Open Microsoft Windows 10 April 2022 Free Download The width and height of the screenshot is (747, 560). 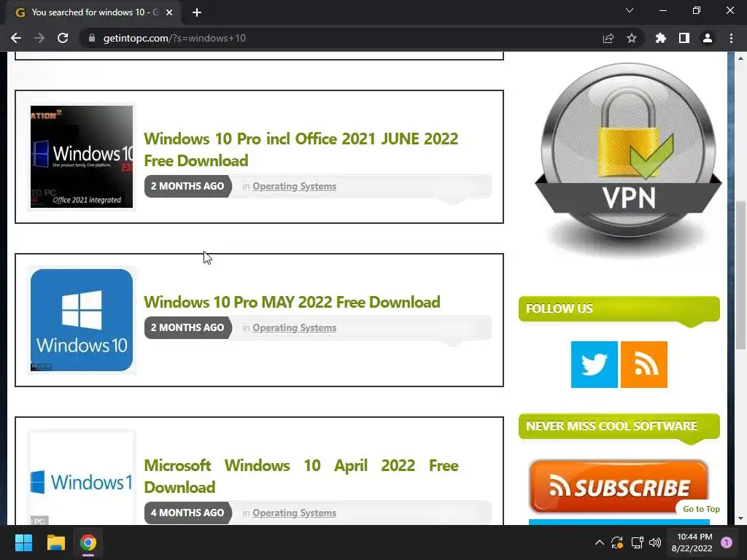(x=301, y=476)
